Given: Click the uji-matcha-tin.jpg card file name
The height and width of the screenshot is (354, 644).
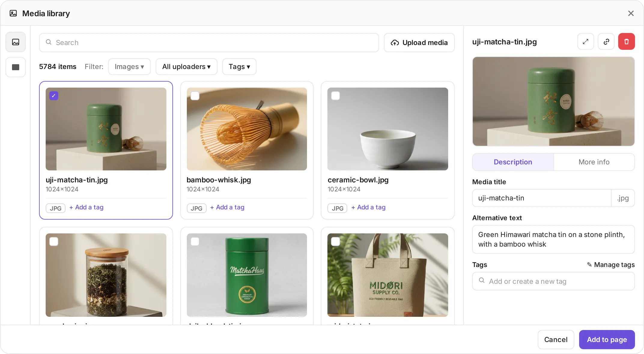Looking at the screenshot, I should coord(77,180).
